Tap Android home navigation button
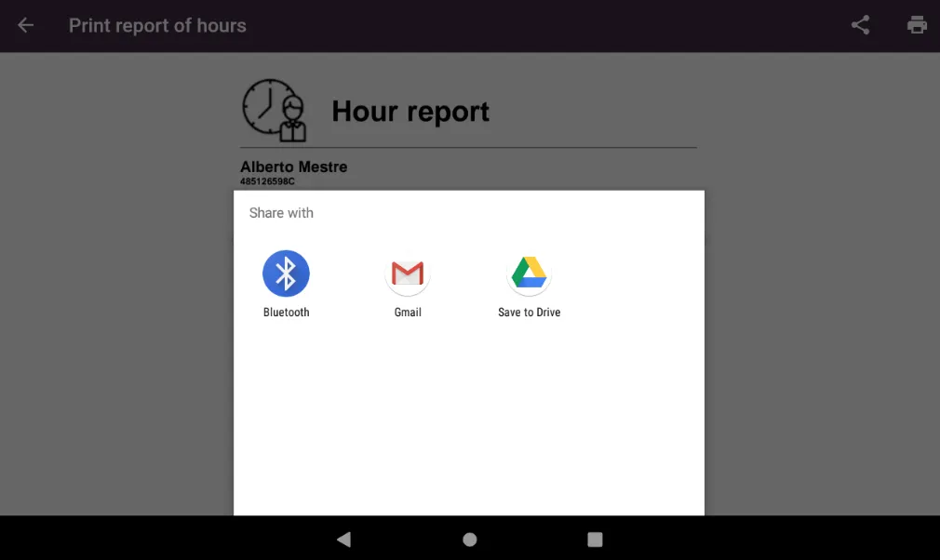 [x=470, y=540]
